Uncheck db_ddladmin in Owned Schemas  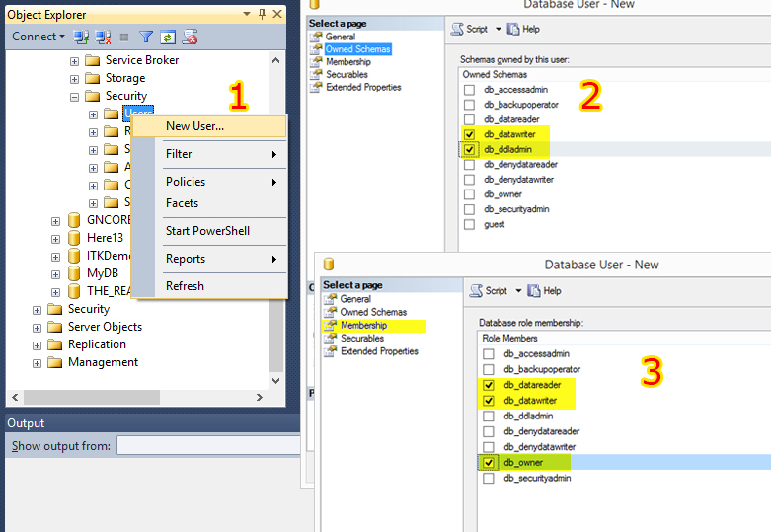pos(470,149)
